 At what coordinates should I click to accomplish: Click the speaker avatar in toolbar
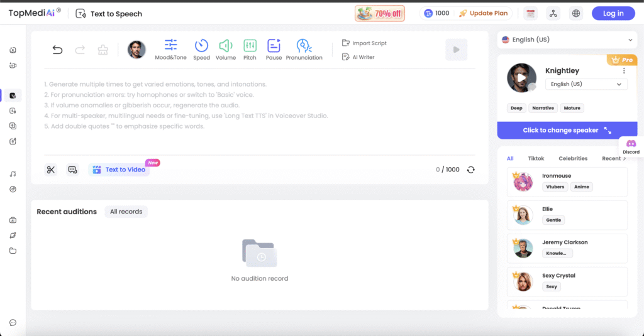pos(136,50)
